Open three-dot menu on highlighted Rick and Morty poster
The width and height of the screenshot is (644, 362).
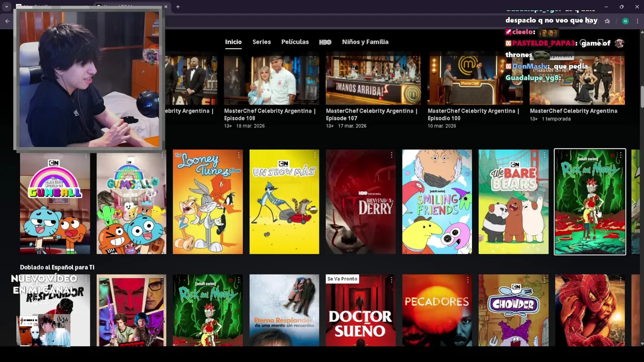[x=621, y=156]
